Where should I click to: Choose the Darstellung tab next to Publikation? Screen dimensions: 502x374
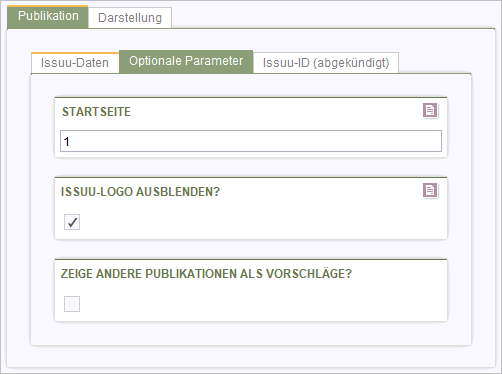point(130,18)
